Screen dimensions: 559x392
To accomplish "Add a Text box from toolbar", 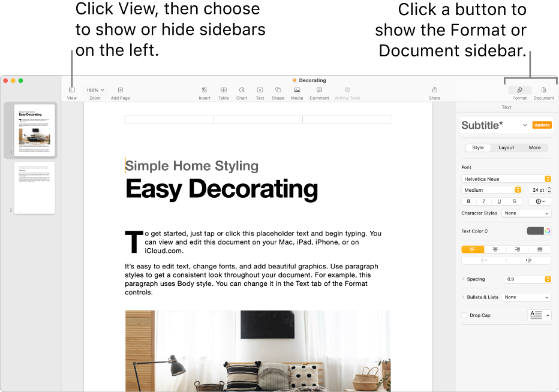I will point(260,91).
